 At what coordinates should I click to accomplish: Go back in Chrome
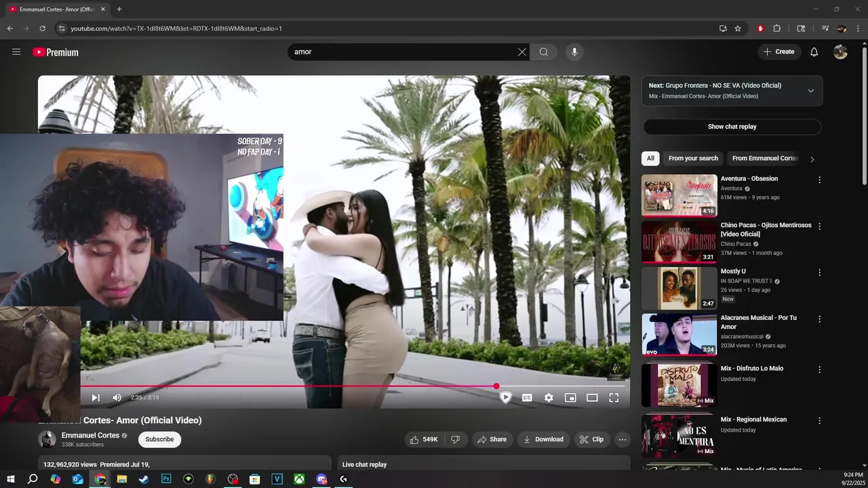point(9,28)
